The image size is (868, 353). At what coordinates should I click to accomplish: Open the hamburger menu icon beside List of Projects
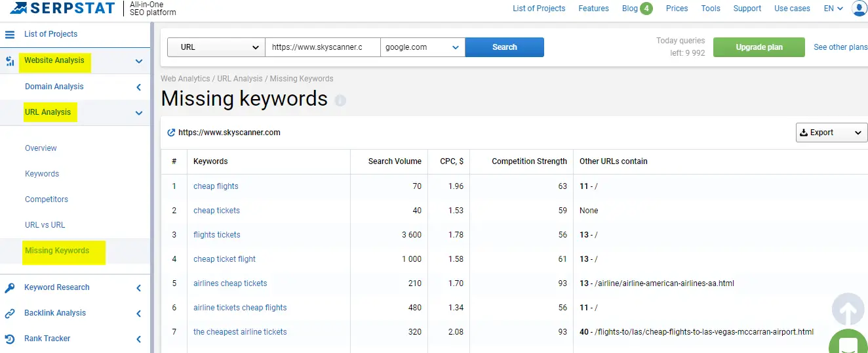click(10, 34)
